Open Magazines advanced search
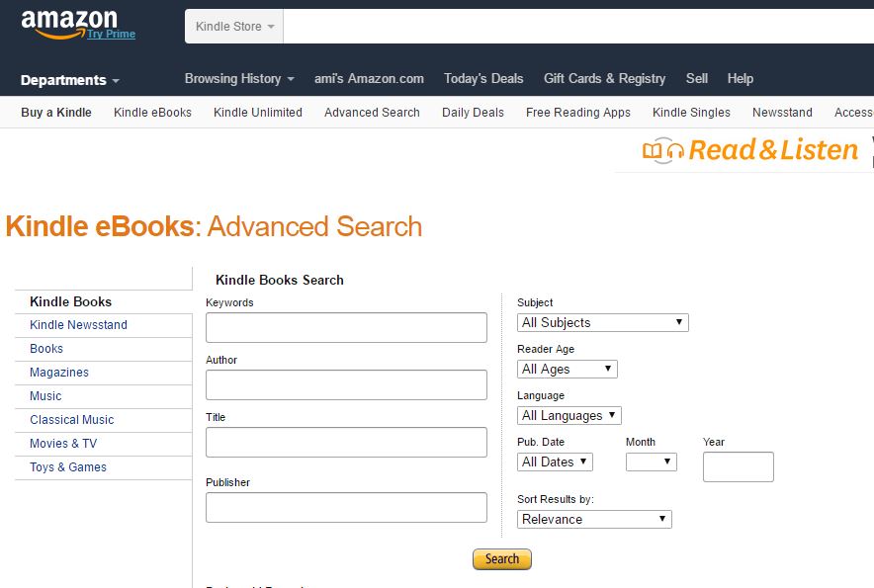This screenshot has height=588, width=874. click(x=59, y=373)
